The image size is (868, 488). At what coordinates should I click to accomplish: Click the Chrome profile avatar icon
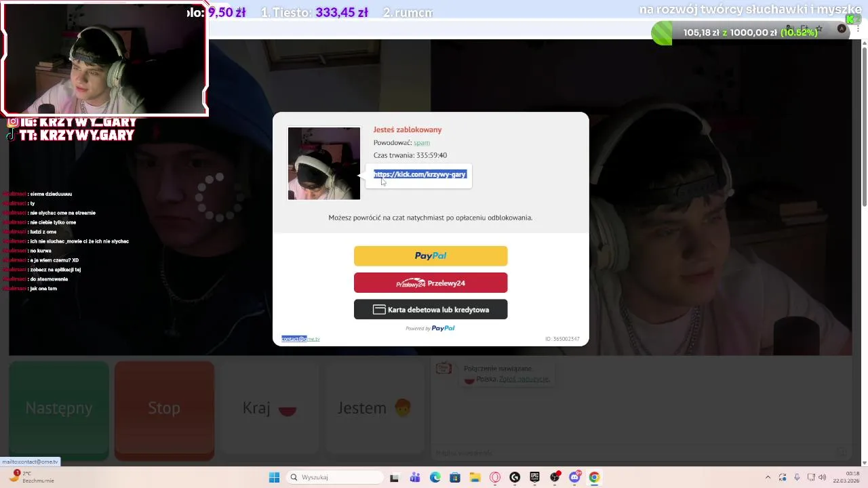pos(842,28)
